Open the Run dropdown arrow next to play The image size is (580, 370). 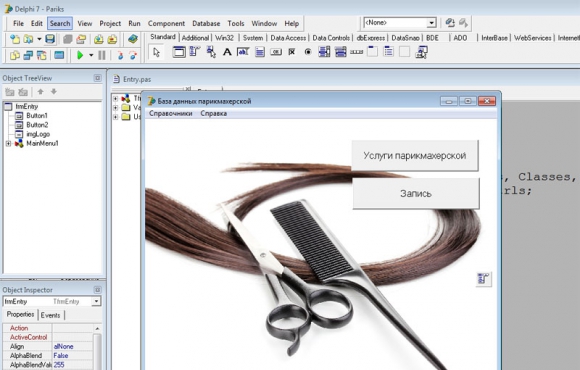[91, 56]
